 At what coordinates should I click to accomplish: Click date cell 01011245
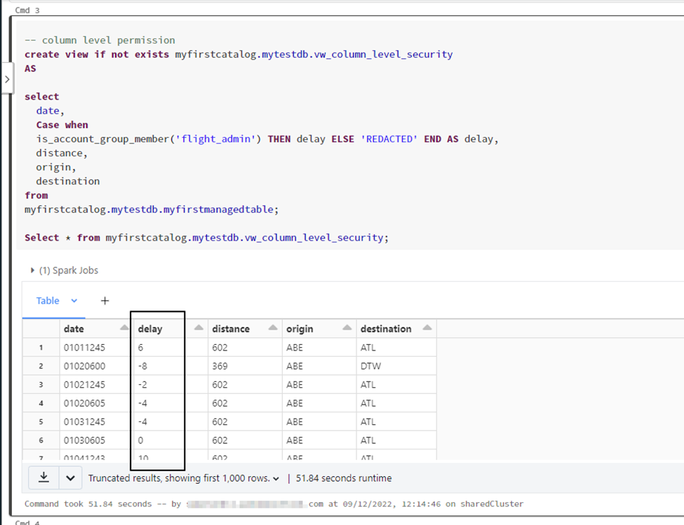coord(96,348)
